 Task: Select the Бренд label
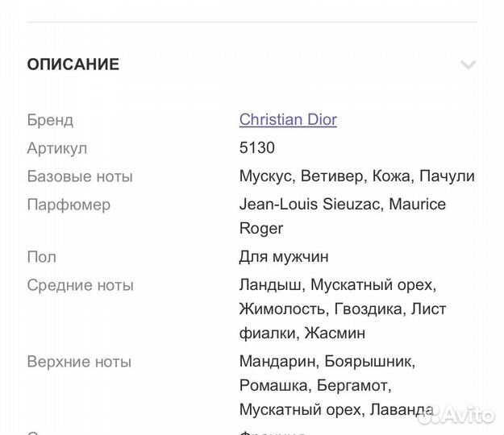tap(50, 120)
